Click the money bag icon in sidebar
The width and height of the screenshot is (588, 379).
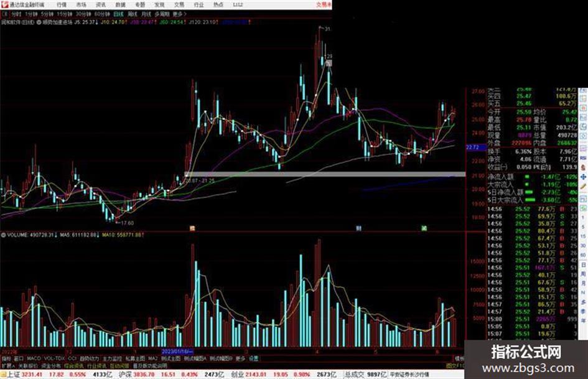click(x=583, y=167)
